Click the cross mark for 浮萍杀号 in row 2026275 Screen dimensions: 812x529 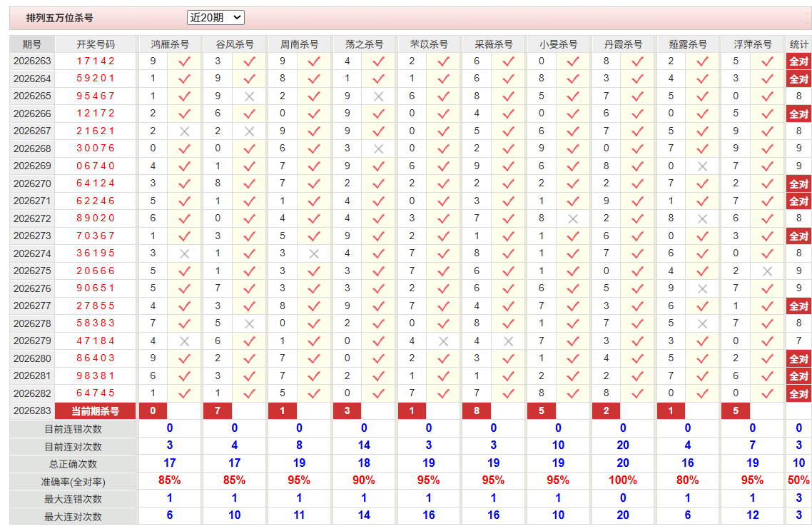point(768,271)
